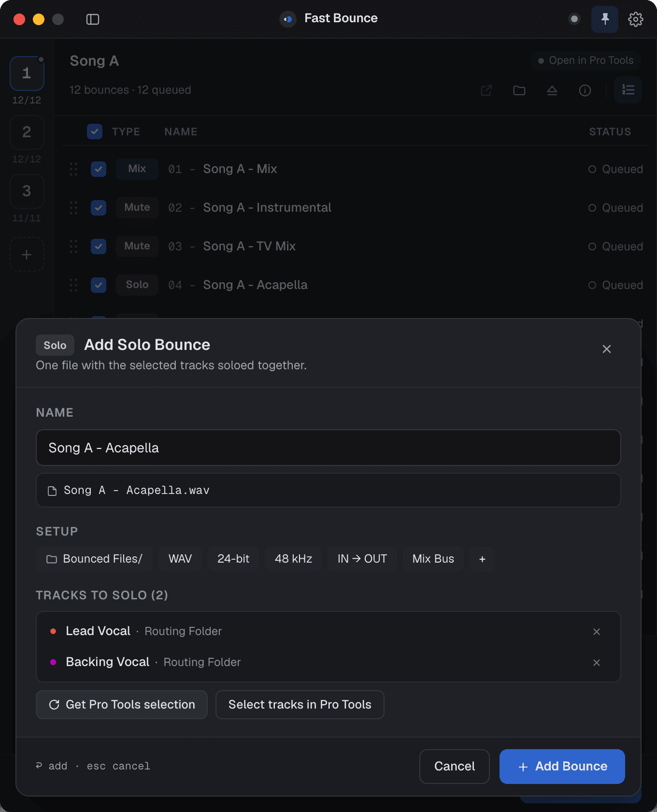Open settings gear icon
This screenshot has width=657, height=812.
pyautogui.click(x=636, y=19)
